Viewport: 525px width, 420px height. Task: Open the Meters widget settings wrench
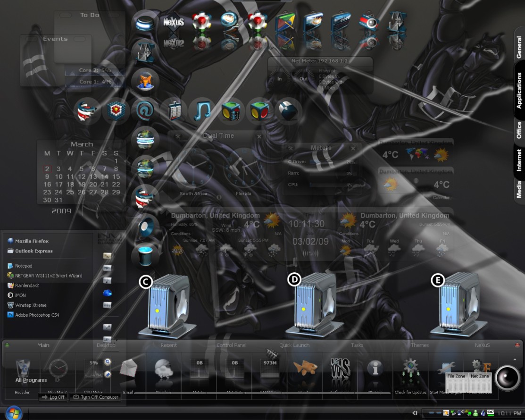(x=290, y=148)
